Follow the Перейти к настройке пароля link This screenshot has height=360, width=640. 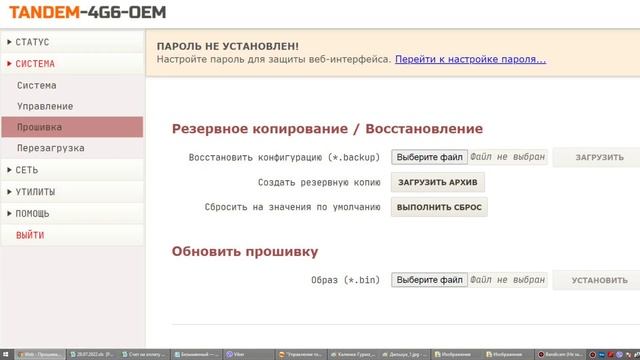[x=470, y=59]
